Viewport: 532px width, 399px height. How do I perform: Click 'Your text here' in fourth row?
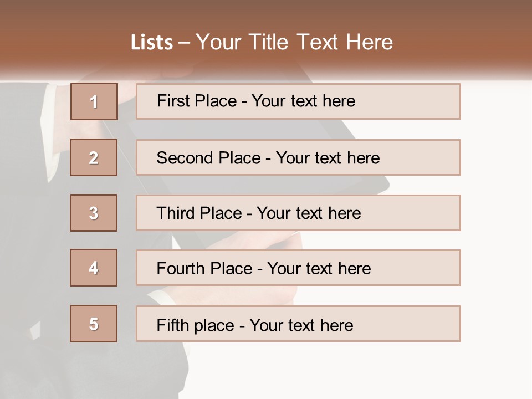coord(319,268)
